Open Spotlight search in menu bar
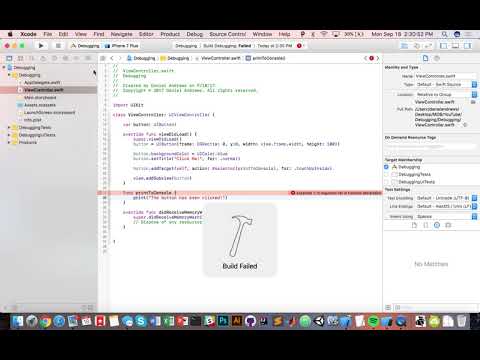 (x=444, y=34)
